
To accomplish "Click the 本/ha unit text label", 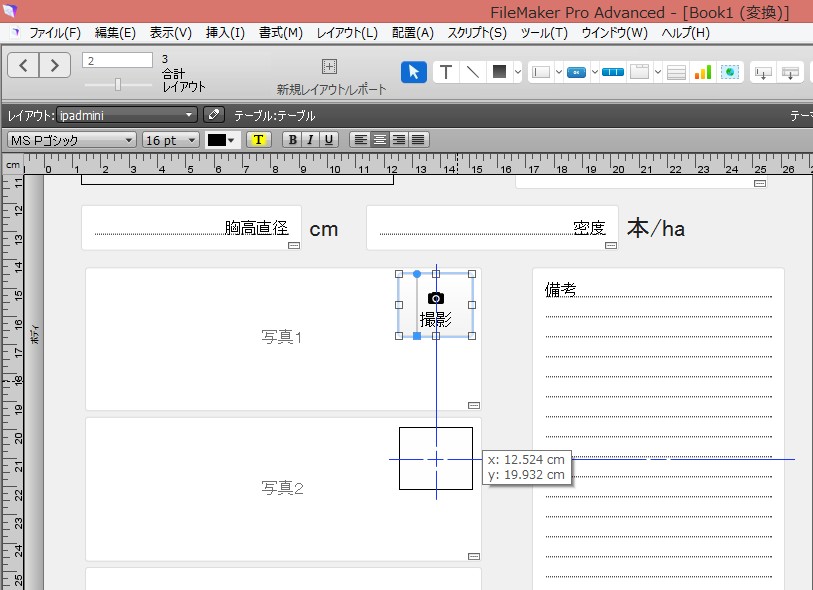I will [656, 228].
